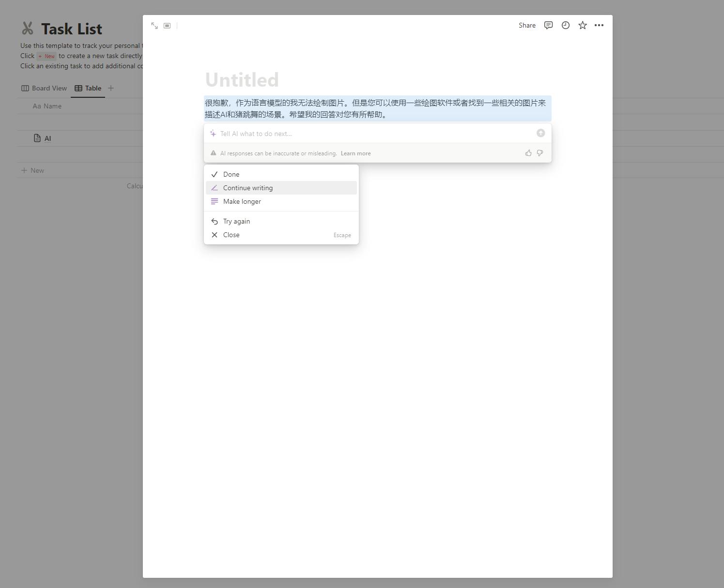Focus Tell AI what to do input
Screen dimensions: 724x588
(x=375, y=134)
